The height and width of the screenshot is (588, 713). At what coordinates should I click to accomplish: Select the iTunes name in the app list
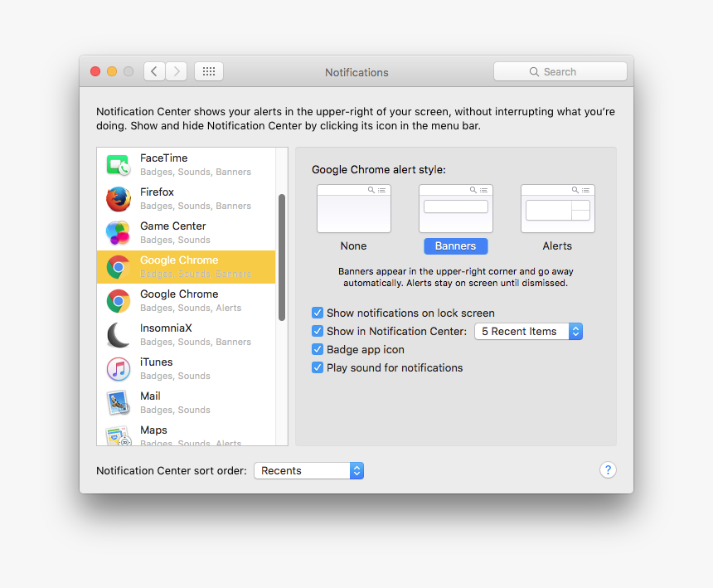(x=157, y=362)
